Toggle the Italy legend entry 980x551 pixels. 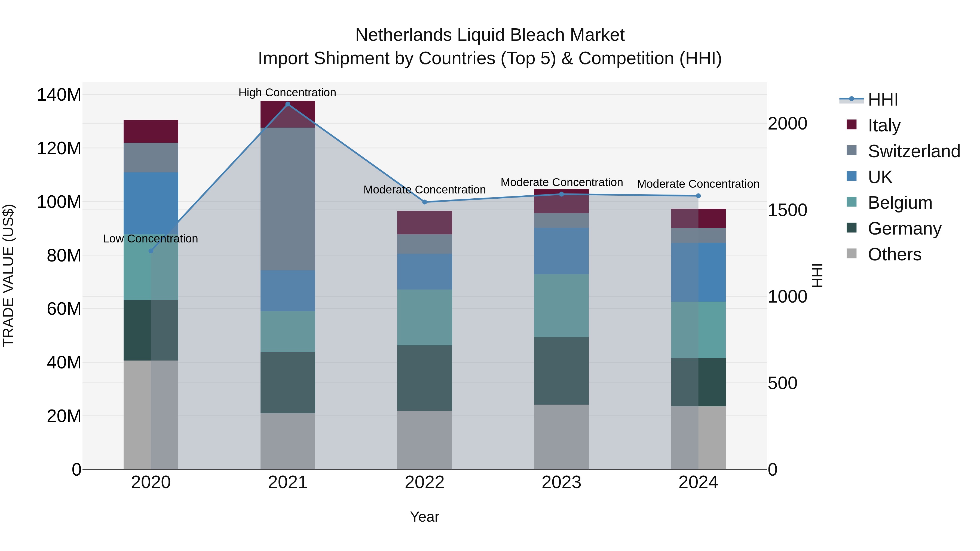coord(874,125)
